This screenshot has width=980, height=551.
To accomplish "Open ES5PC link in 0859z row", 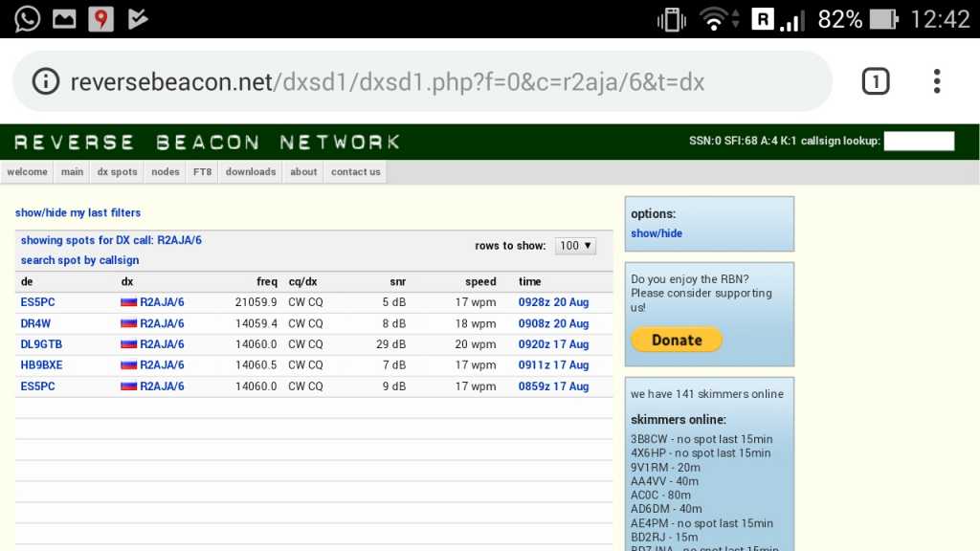I will [37, 386].
